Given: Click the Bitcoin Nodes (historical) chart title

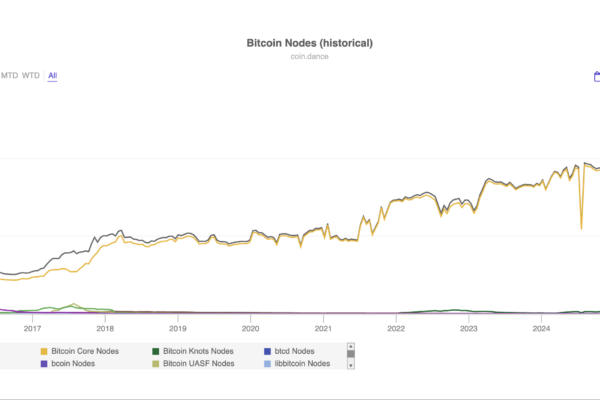Looking at the screenshot, I should click(x=309, y=43).
